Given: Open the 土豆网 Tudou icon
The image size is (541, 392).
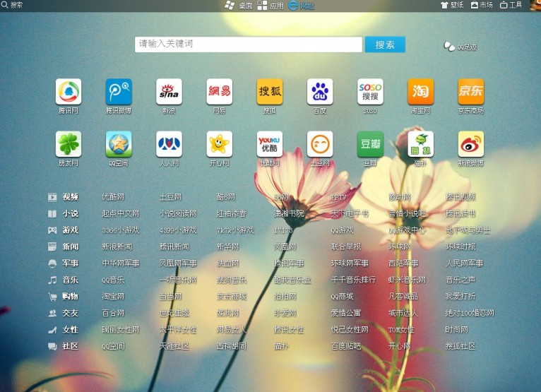Looking at the screenshot, I should point(320,144).
